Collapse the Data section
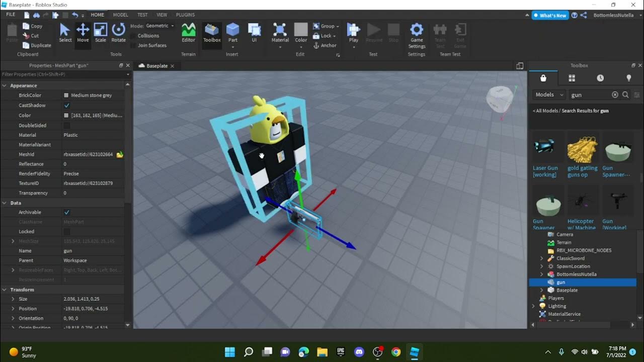644x362 pixels. (x=5, y=203)
